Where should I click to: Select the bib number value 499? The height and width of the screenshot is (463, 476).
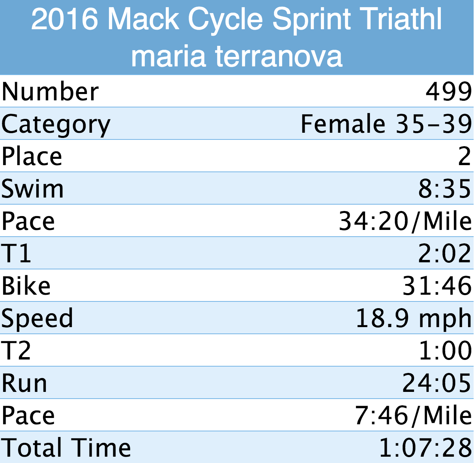tap(448, 92)
